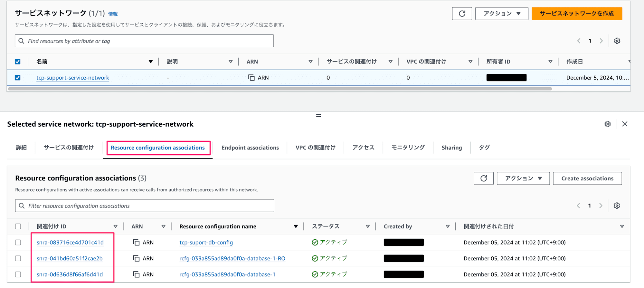Focus Filter resource configuration associations field
This screenshot has height=288, width=644.
[145, 206]
